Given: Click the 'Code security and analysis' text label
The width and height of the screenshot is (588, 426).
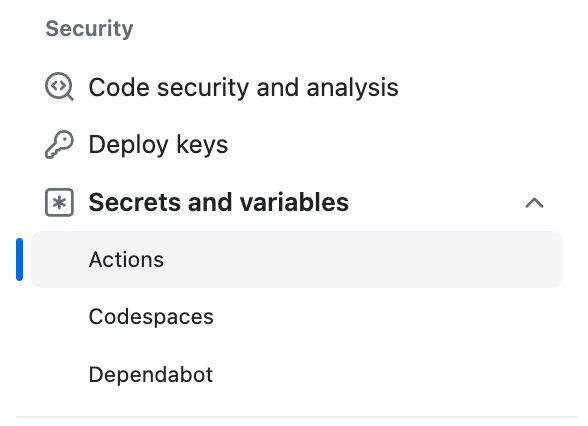Looking at the screenshot, I should pyautogui.click(x=243, y=87).
